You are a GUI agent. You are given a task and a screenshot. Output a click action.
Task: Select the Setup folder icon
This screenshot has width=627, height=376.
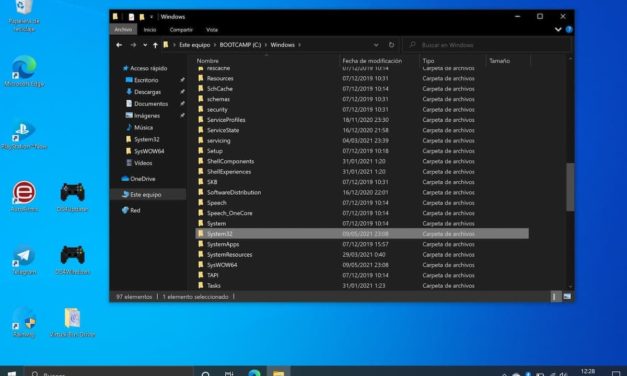point(201,151)
